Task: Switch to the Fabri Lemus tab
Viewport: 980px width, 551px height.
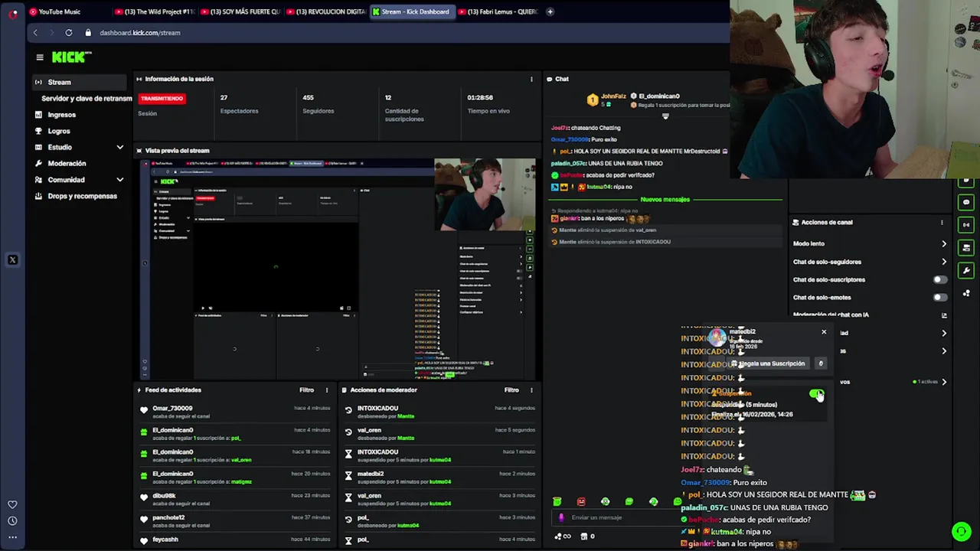Action: 498,11
